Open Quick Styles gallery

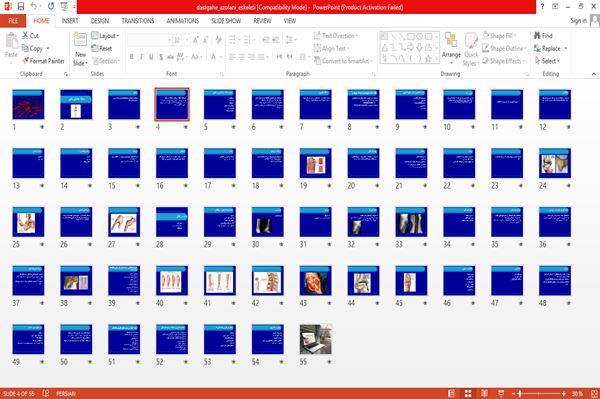point(471,50)
